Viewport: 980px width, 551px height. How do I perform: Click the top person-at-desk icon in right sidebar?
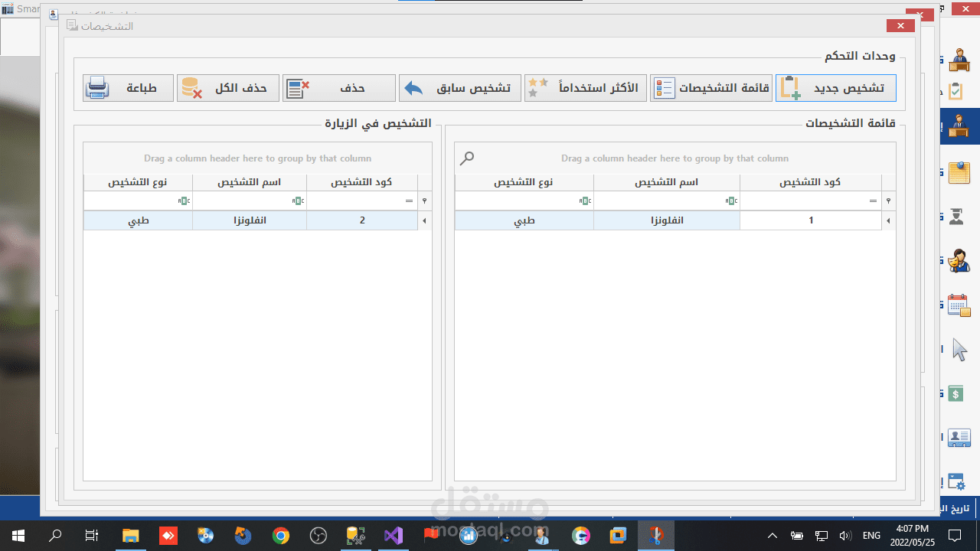(959, 58)
